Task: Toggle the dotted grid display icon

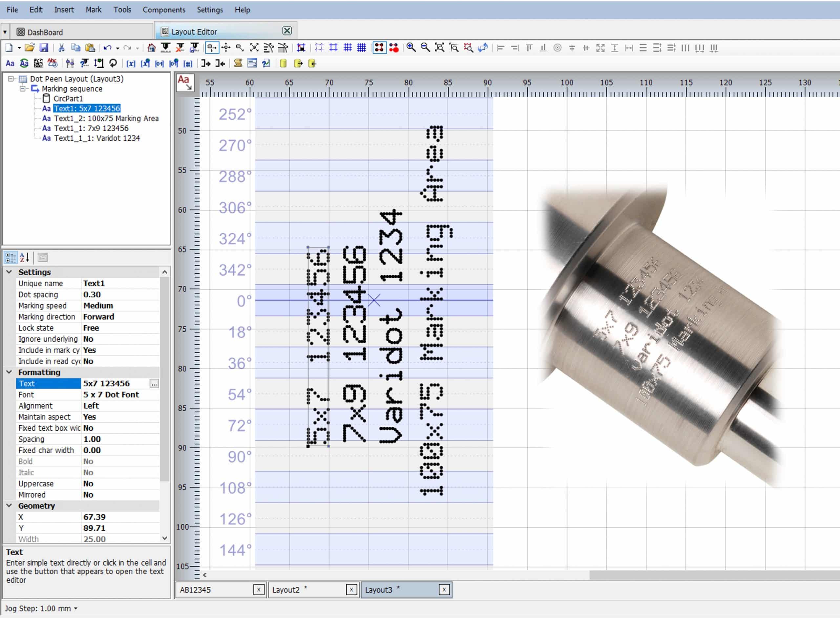Action: 319,48
